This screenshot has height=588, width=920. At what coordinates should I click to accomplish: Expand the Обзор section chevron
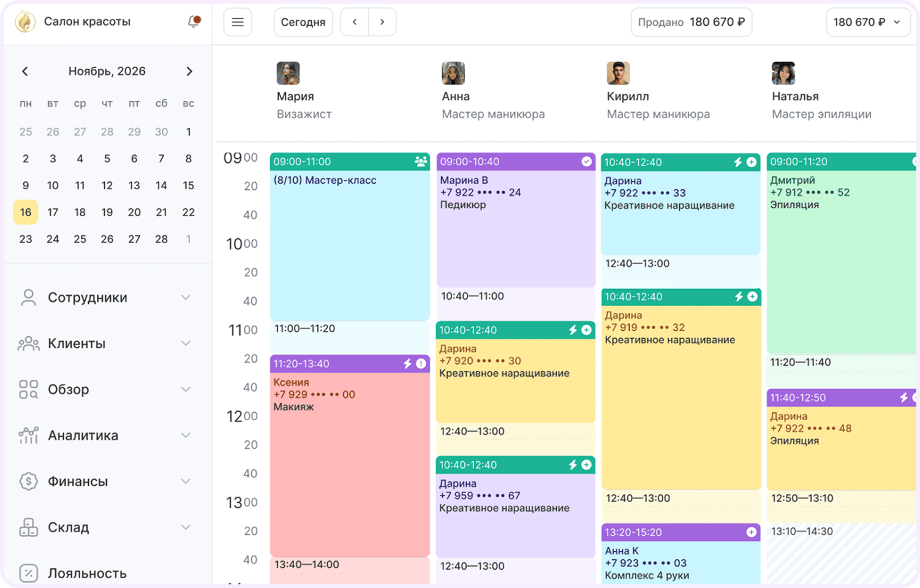click(186, 390)
